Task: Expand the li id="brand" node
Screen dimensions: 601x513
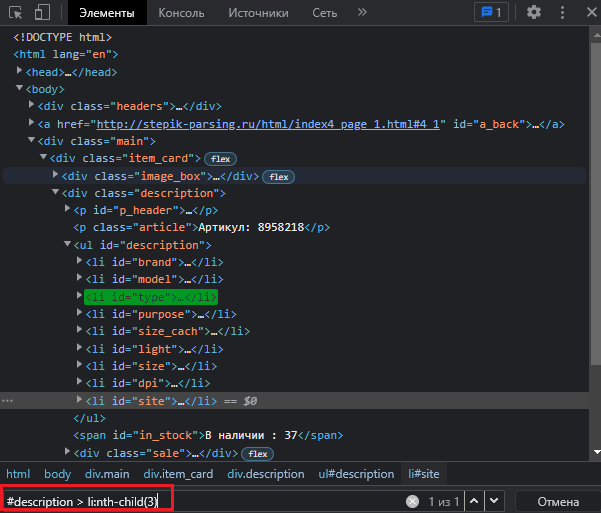Action: pos(80,262)
